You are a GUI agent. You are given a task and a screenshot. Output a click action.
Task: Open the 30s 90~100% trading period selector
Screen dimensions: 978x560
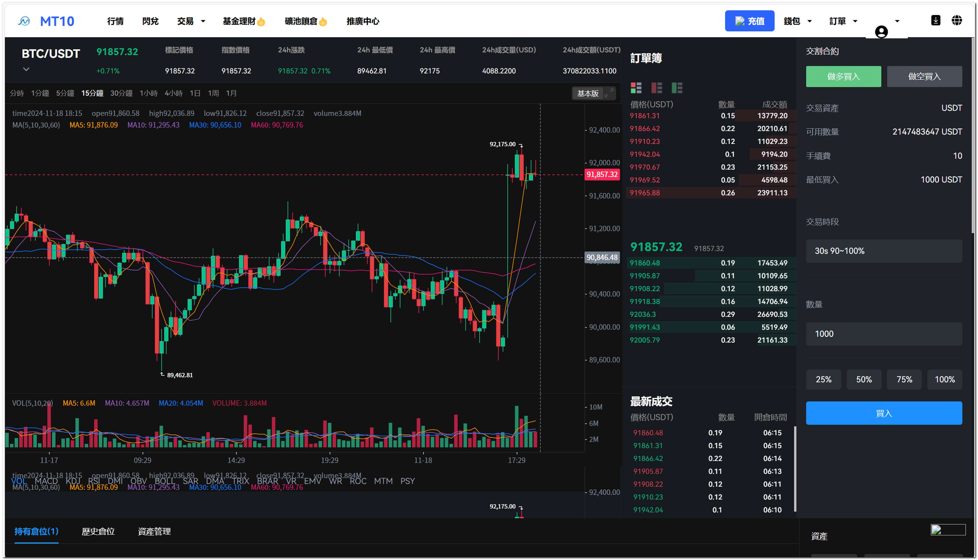[884, 251]
